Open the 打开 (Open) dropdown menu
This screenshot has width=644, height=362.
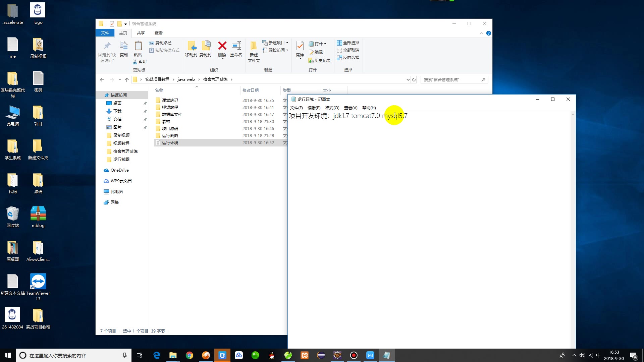(324, 43)
